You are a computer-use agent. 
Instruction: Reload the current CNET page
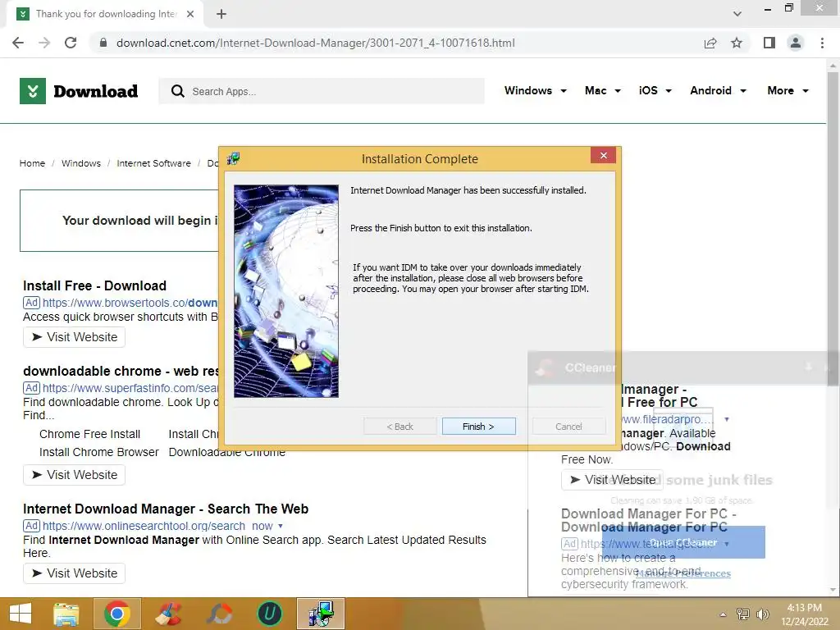click(x=71, y=43)
